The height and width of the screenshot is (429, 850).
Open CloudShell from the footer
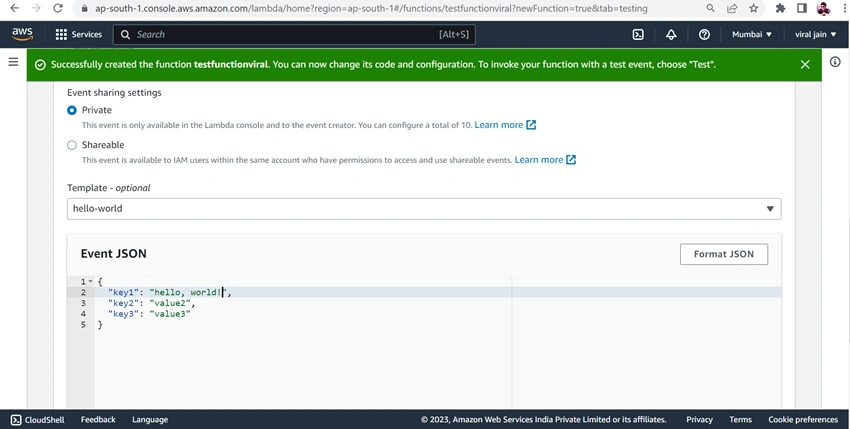pos(37,420)
